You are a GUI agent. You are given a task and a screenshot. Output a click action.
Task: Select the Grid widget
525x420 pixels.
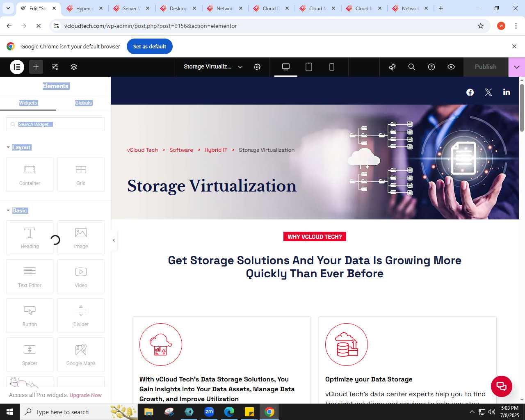(81, 174)
